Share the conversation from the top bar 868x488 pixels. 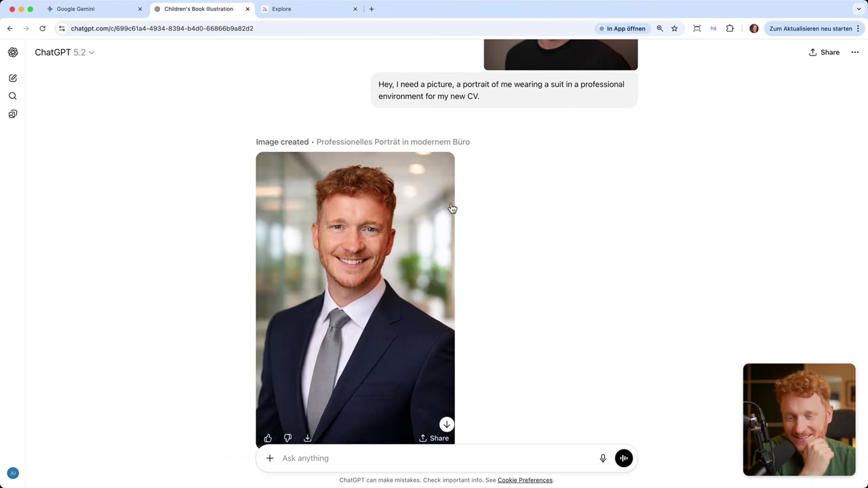pos(824,52)
